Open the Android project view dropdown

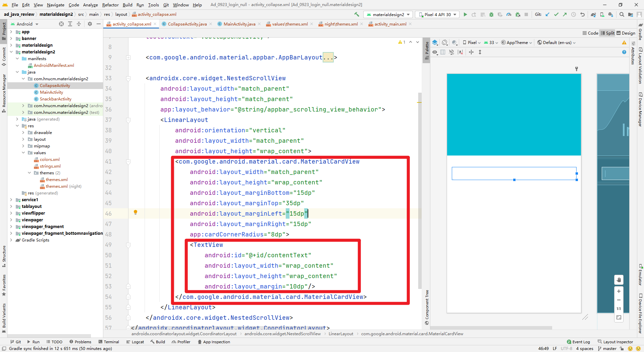24,24
